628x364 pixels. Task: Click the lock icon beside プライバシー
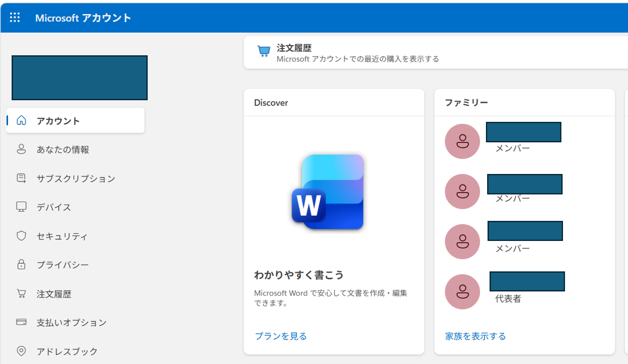click(x=21, y=264)
